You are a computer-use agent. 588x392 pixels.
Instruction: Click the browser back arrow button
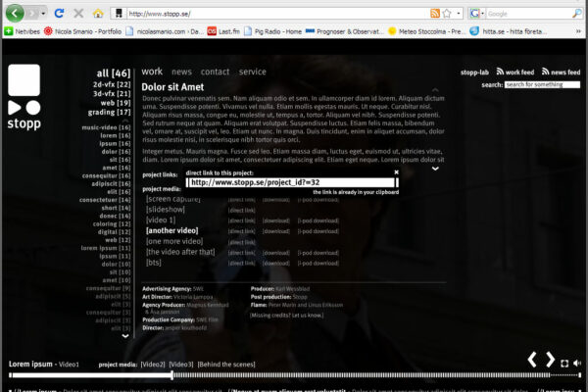click(15, 14)
